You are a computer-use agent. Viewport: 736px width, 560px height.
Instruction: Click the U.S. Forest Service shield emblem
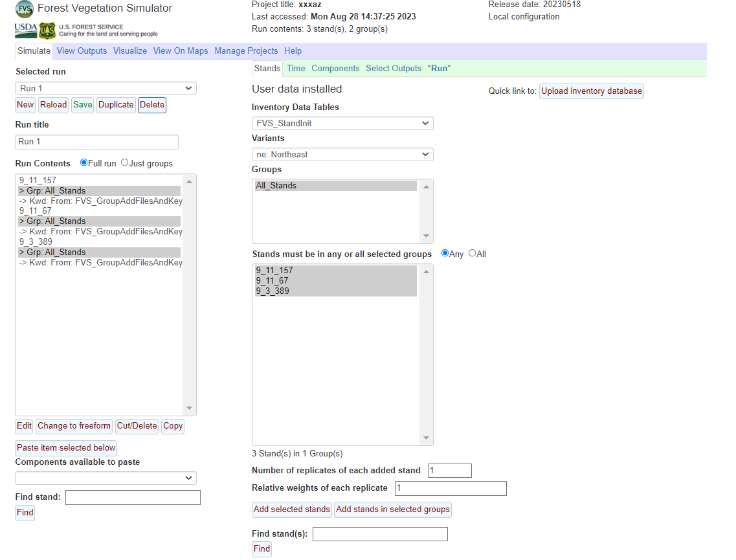47,31
